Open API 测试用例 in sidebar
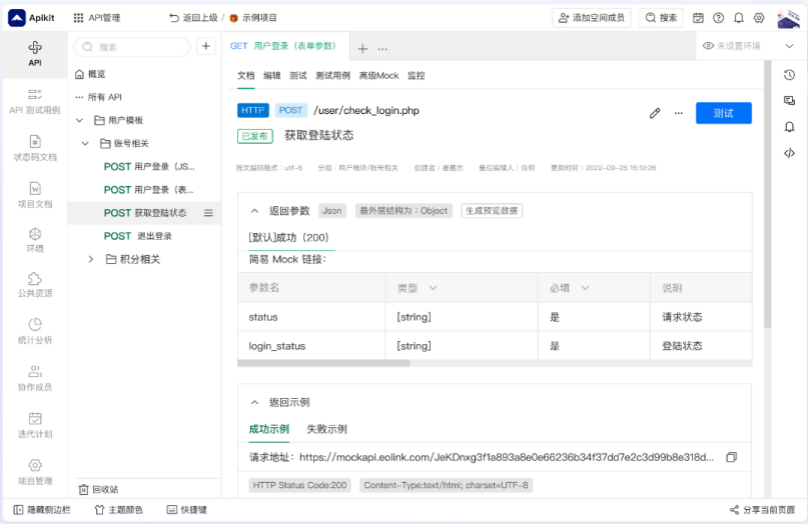 coord(35,101)
